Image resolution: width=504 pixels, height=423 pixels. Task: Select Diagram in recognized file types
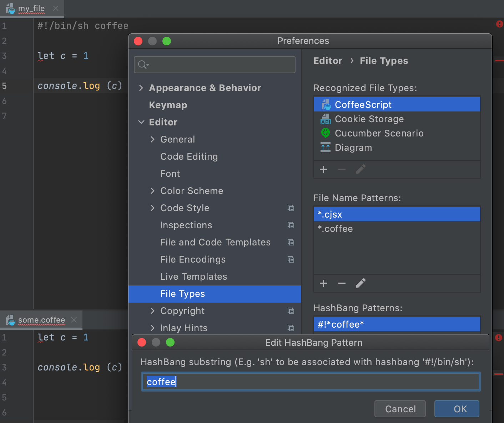[397, 148]
